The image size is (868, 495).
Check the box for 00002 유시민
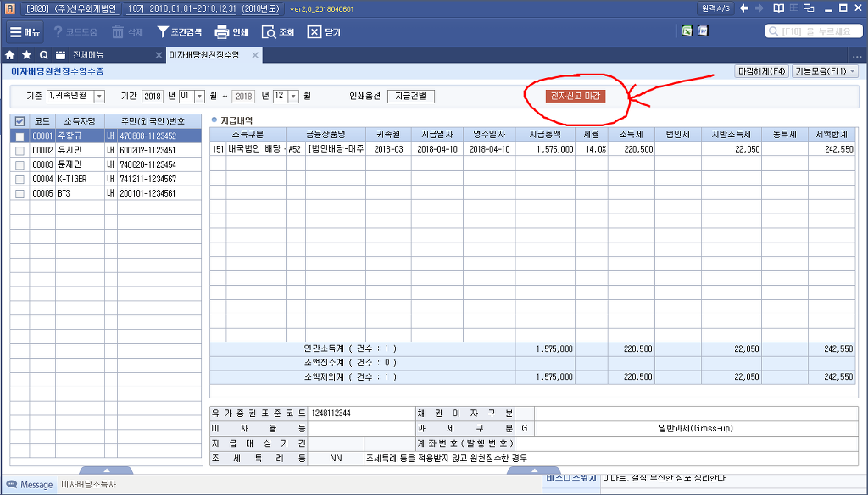(x=20, y=151)
